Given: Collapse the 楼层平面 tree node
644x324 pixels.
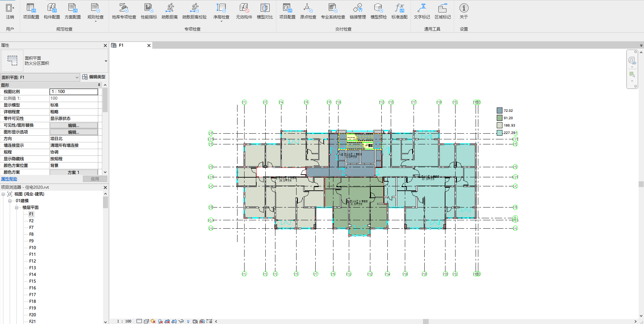Looking at the screenshot, I should click(16, 207).
